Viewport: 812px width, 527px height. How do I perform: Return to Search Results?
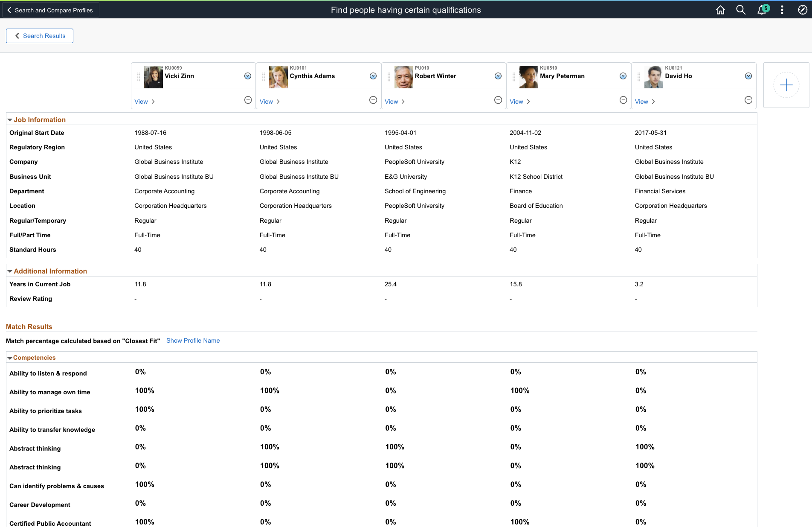[x=40, y=36]
